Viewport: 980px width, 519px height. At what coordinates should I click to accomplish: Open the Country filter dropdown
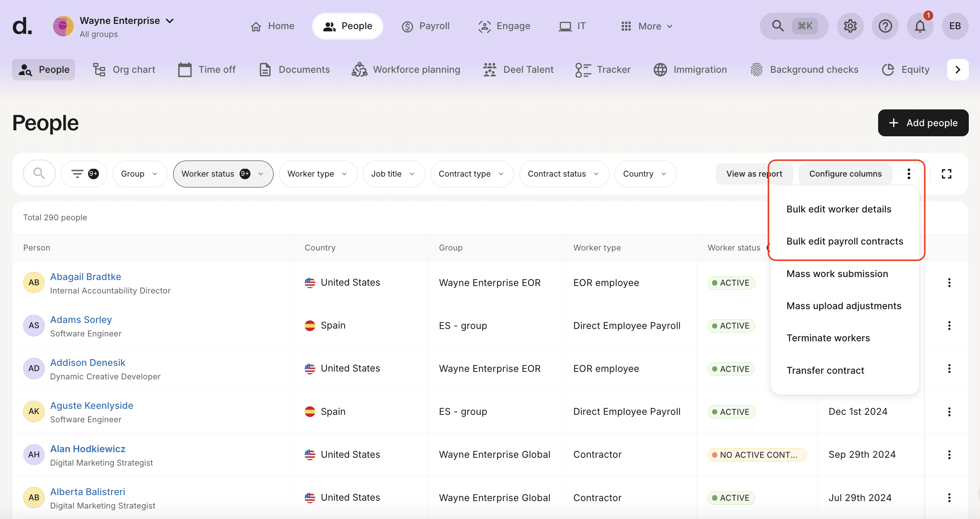click(x=645, y=174)
